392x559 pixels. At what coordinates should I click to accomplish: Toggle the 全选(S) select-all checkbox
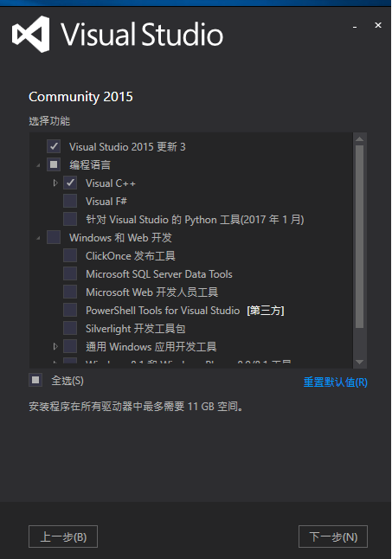[35, 380]
